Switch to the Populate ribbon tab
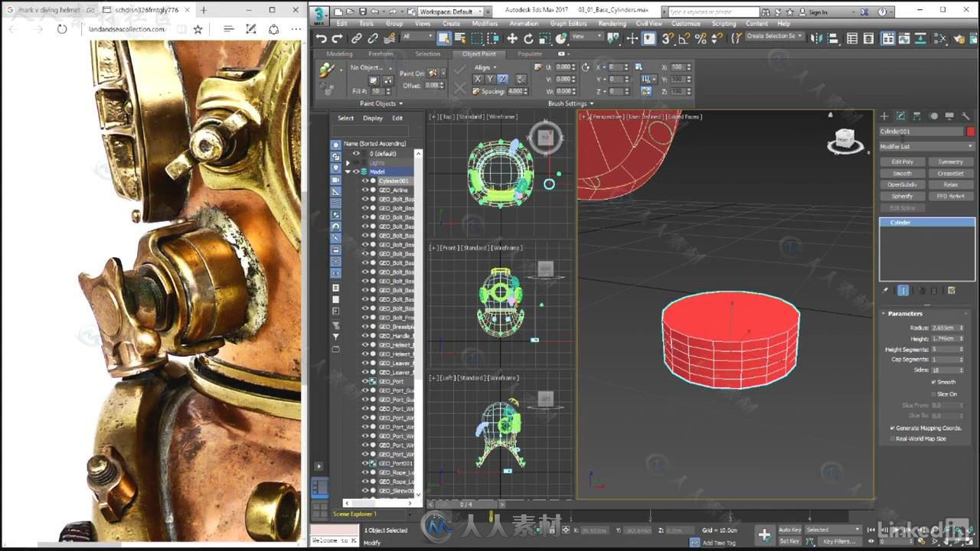The image size is (980, 551). coord(529,54)
